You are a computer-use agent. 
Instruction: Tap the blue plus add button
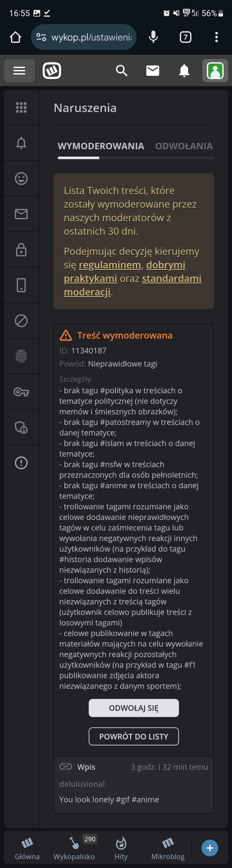[x=210, y=848]
